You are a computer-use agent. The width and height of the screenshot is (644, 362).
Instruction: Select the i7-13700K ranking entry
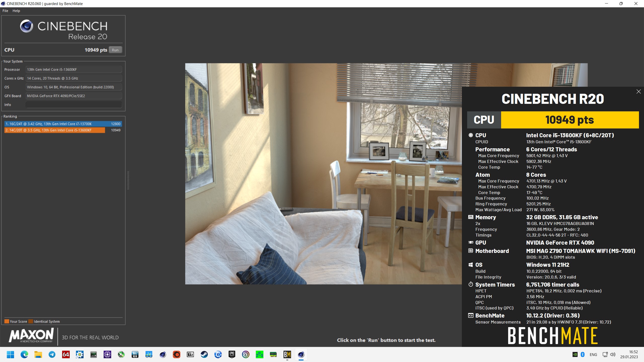click(63, 124)
